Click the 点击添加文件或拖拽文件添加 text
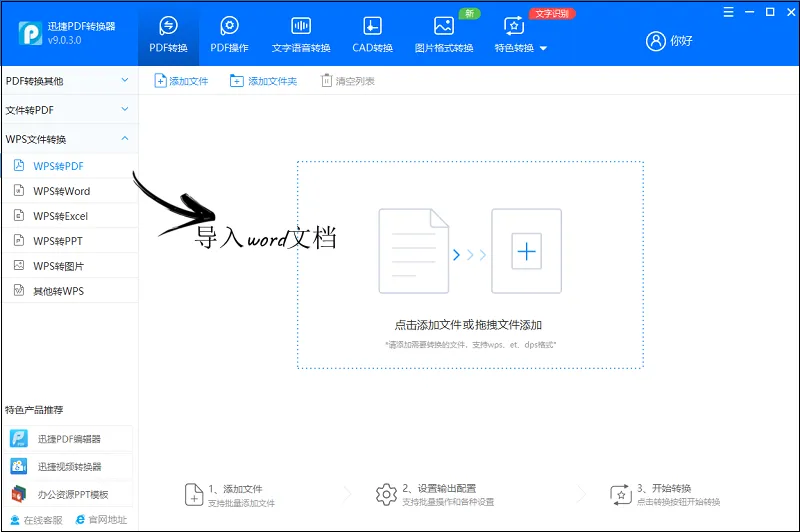 [468, 325]
